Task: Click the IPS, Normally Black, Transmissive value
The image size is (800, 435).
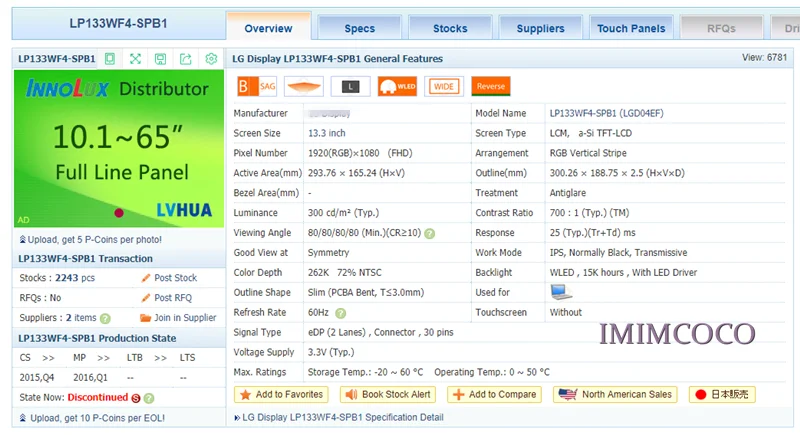Action: pyautogui.click(x=618, y=252)
